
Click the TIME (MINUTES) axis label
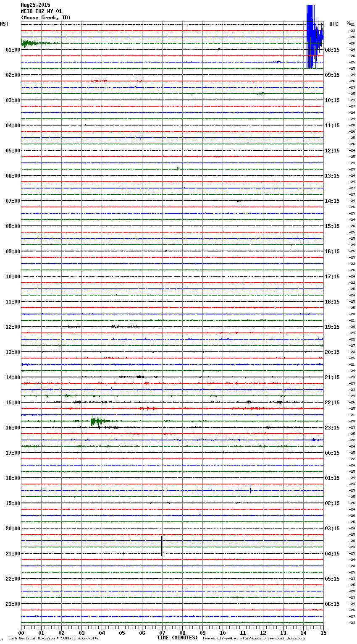[x=177, y=638]
